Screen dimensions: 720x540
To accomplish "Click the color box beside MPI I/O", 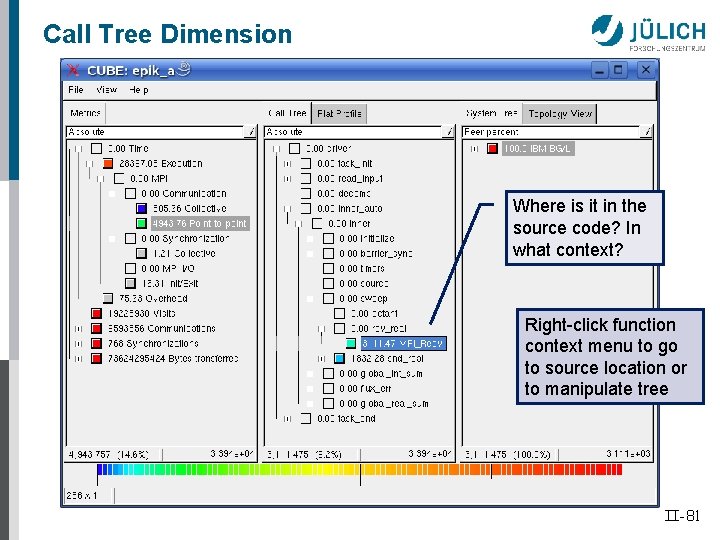I will pyautogui.click(x=130, y=268).
